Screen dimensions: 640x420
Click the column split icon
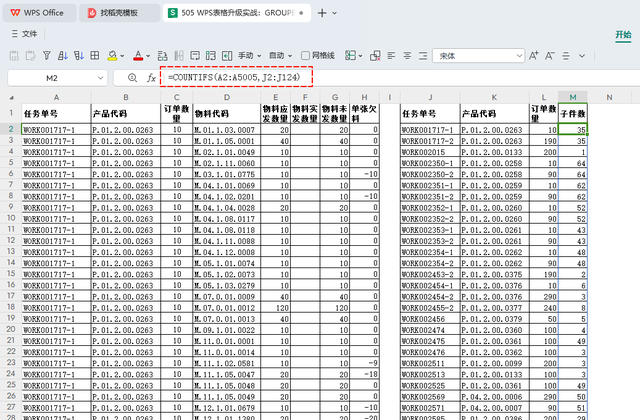pyautogui.click(x=179, y=56)
